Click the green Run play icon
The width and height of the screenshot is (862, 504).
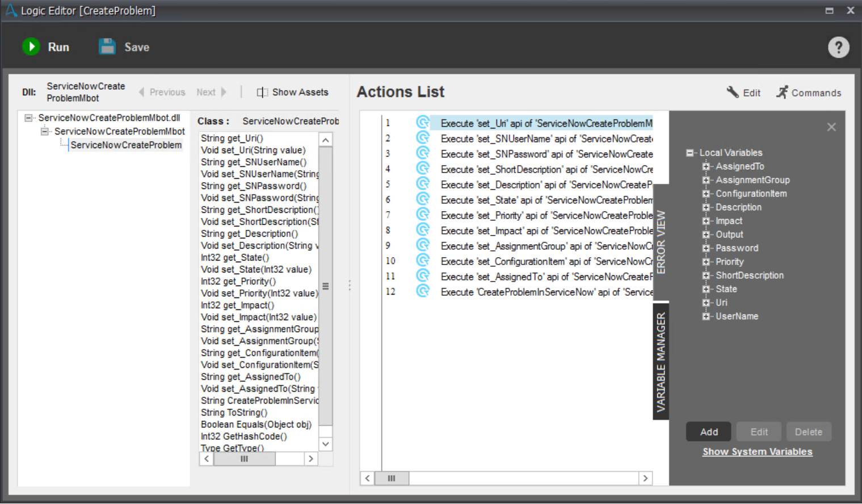31,47
